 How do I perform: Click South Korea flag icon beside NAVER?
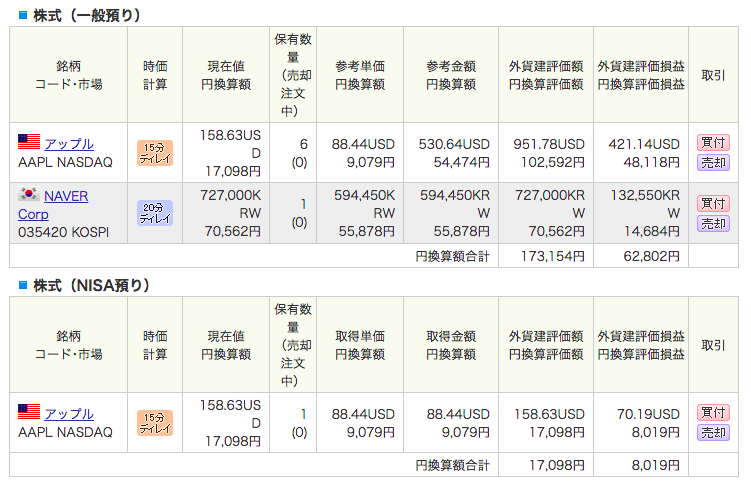[x=29, y=194]
